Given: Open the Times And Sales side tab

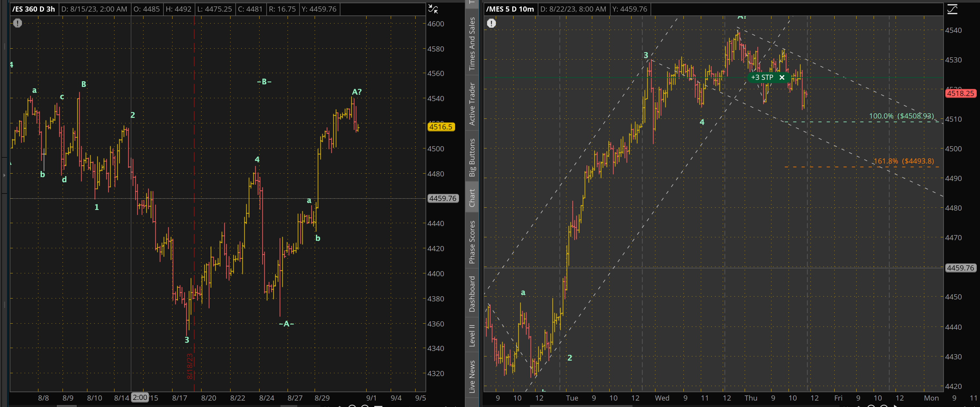Looking at the screenshot, I should (x=472, y=44).
